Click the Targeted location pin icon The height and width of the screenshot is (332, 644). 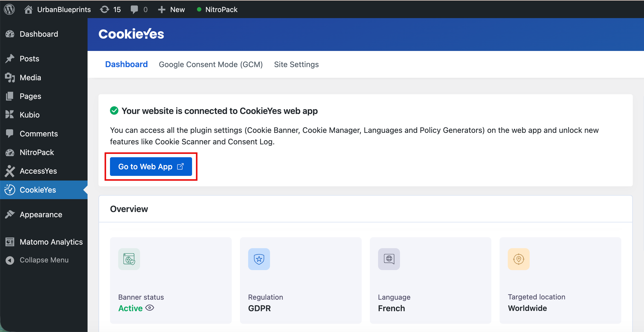(x=518, y=259)
